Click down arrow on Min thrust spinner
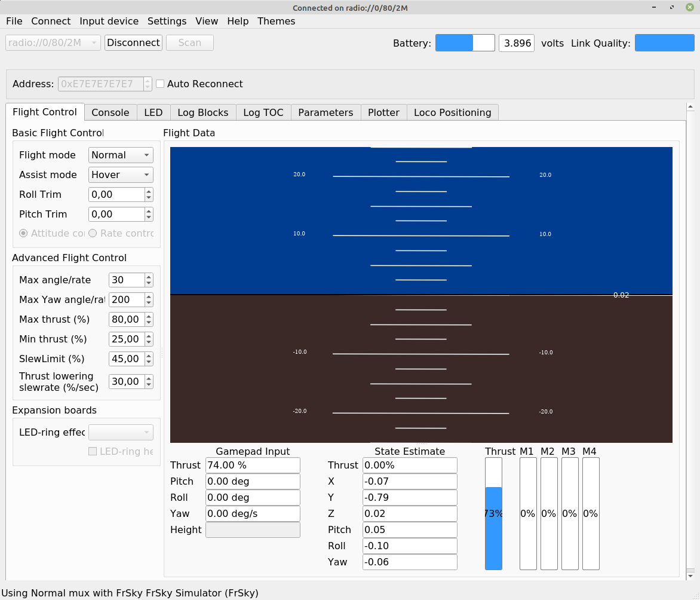This screenshot has width=700, height=600. click(149, 342)
